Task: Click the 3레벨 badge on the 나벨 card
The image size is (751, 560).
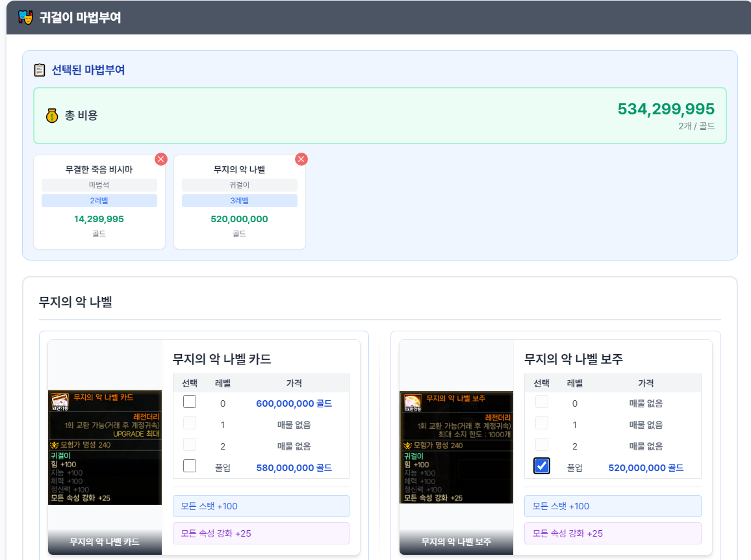Action: [240, 201]
